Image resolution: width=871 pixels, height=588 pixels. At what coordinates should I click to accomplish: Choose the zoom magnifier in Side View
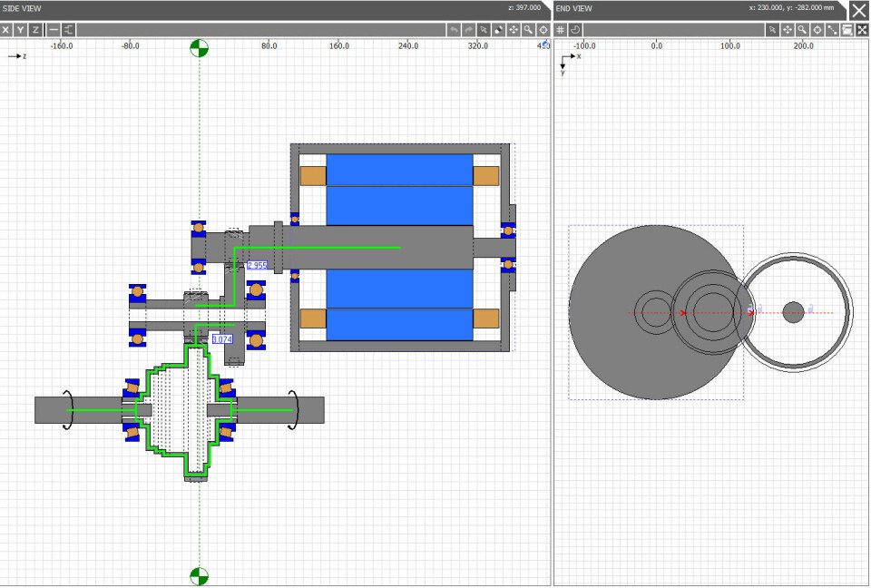point(528,30)
